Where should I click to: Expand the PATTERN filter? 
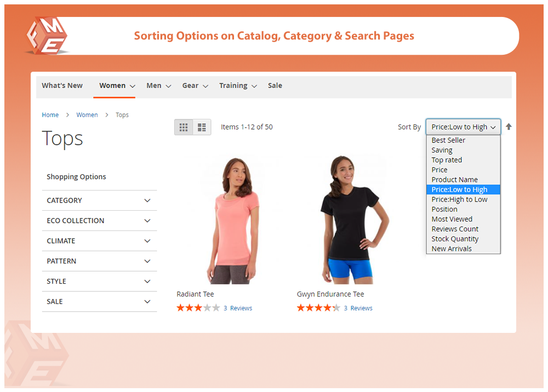[99, 261]
